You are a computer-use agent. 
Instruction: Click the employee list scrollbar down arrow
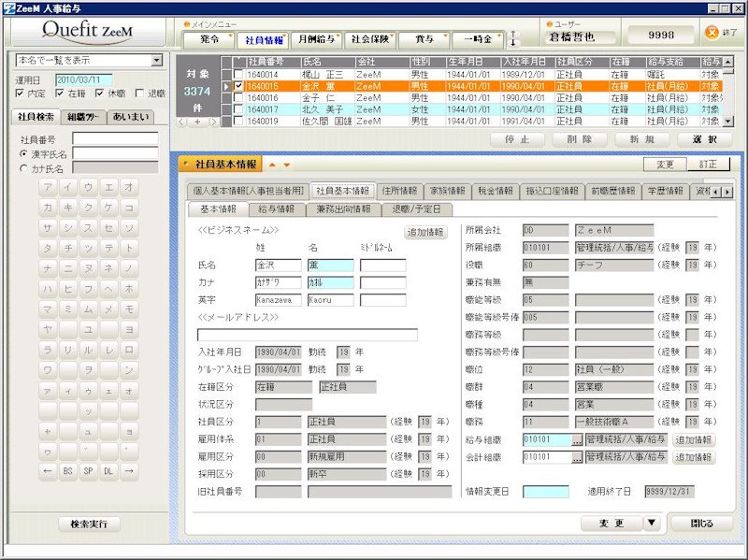point(728,122)
